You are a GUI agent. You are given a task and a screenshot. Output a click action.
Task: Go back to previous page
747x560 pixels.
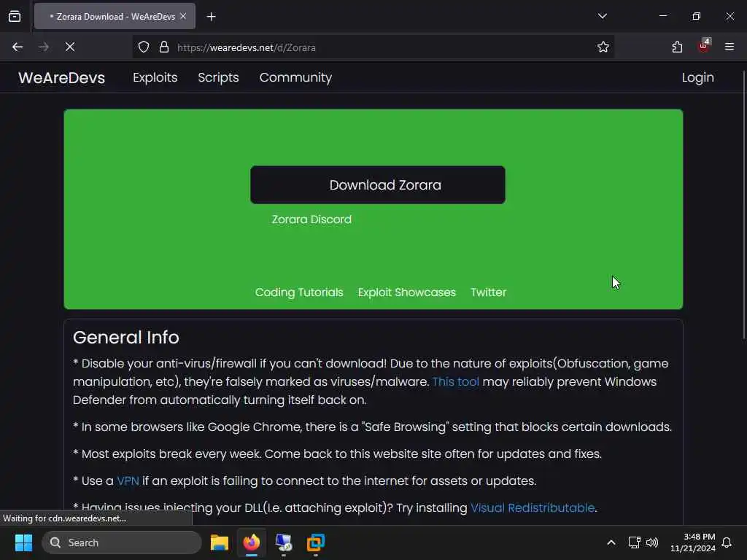pyautogui.click(x=18, y=47)
